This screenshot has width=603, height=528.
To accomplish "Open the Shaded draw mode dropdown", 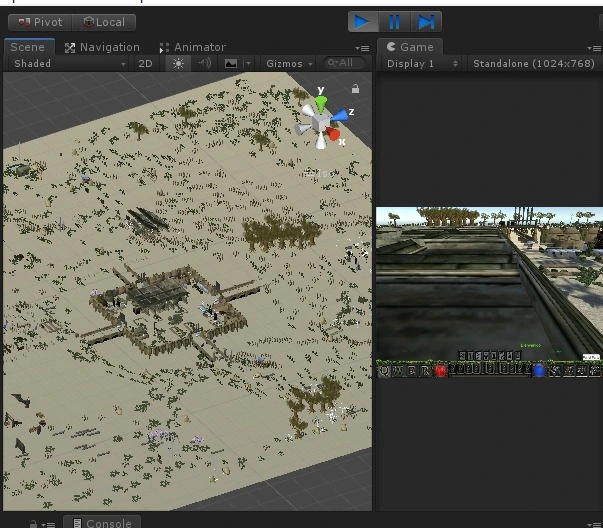I will click(x=69, y=63).
